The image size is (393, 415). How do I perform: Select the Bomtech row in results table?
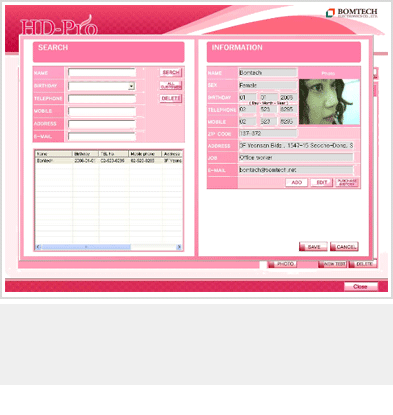pyautogui.click(x=109, y=161)
